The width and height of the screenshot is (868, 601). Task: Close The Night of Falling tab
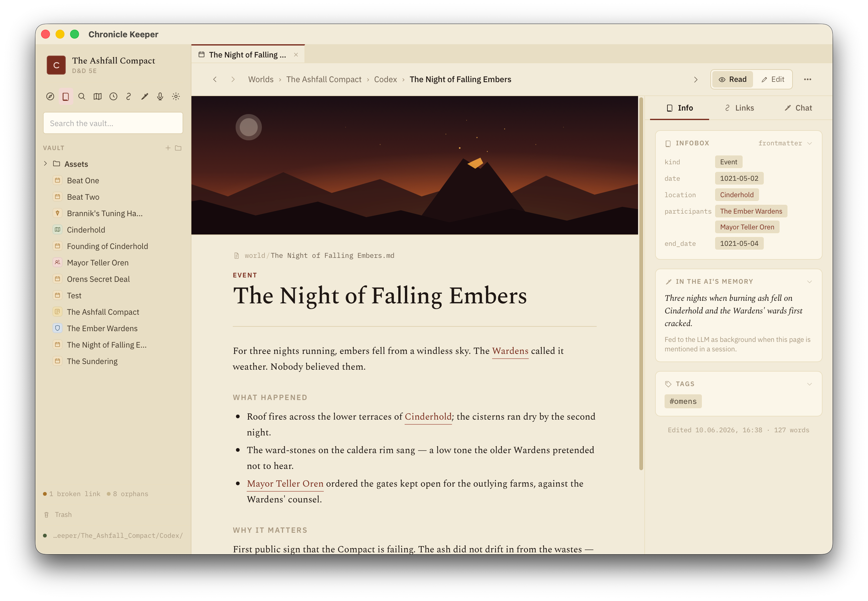pos(296,55)
